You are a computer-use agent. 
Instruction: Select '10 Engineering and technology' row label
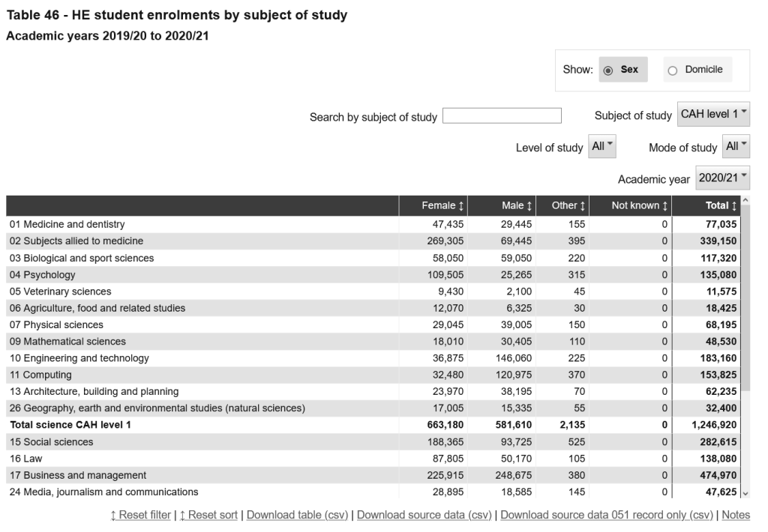79,357
